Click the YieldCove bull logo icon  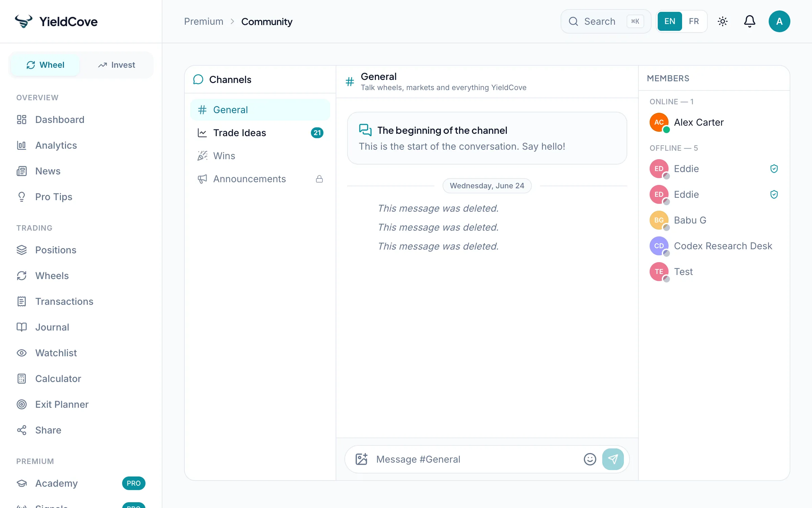[23, 21]
